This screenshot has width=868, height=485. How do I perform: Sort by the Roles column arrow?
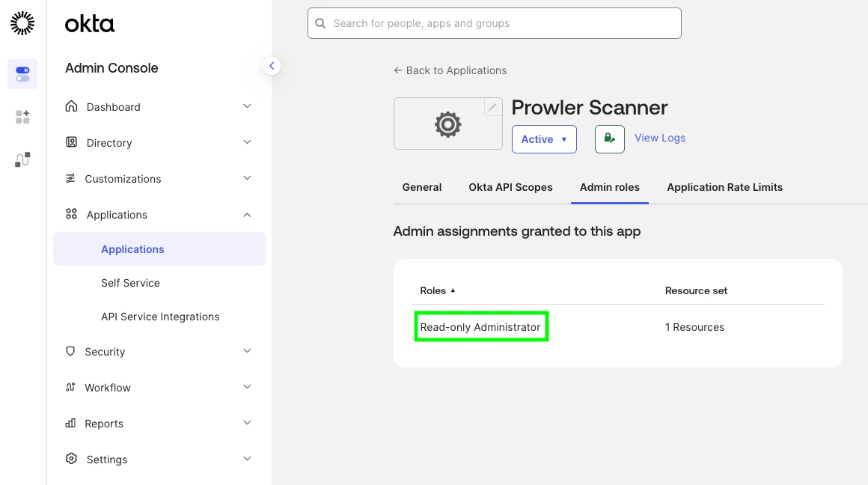tap(453, 290)
